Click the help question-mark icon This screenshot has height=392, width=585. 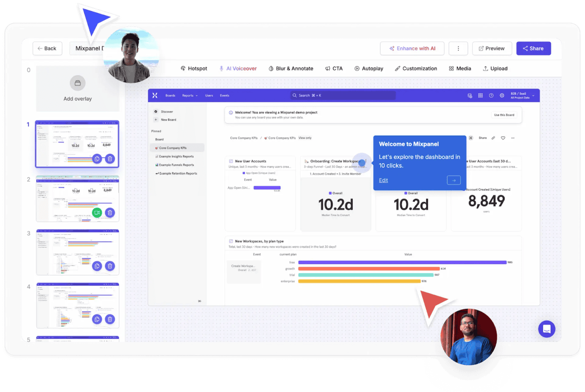coord(491,95)
